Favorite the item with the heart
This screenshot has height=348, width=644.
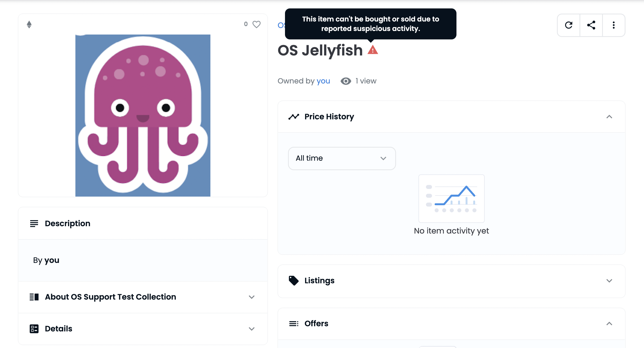click(256, 24)
